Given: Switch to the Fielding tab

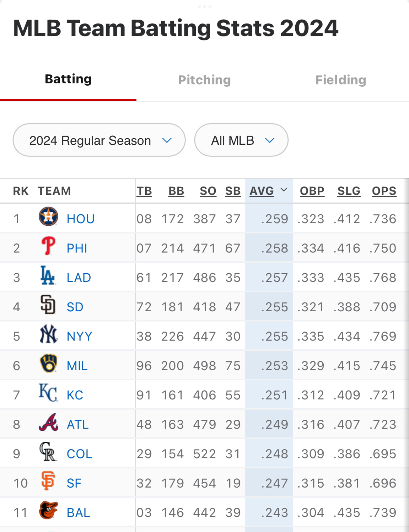Looking at the screenshot, I should (341, 80).
